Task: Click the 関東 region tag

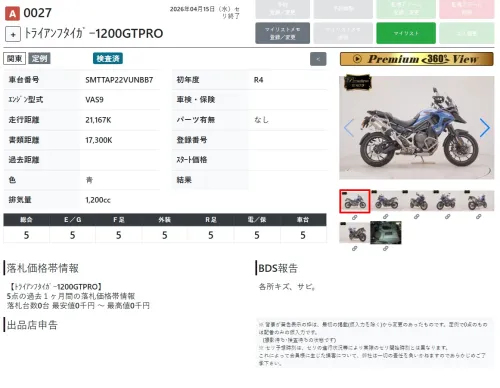Action: pos(15,59)
